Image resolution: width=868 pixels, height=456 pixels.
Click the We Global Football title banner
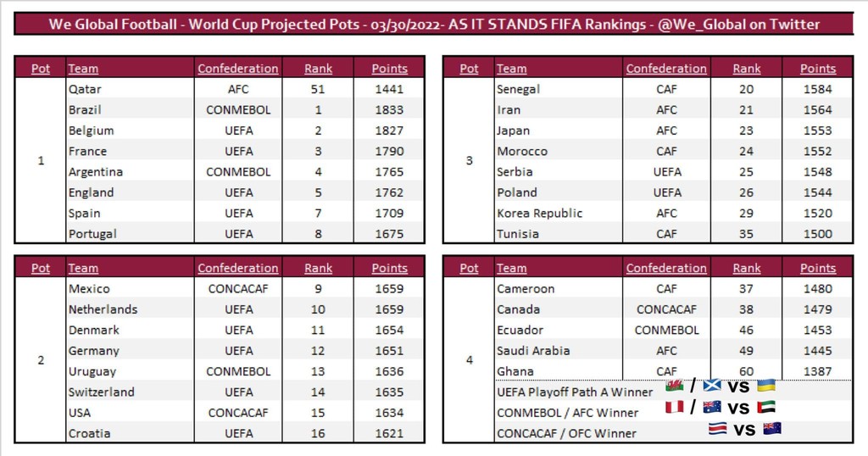(434, 24)
